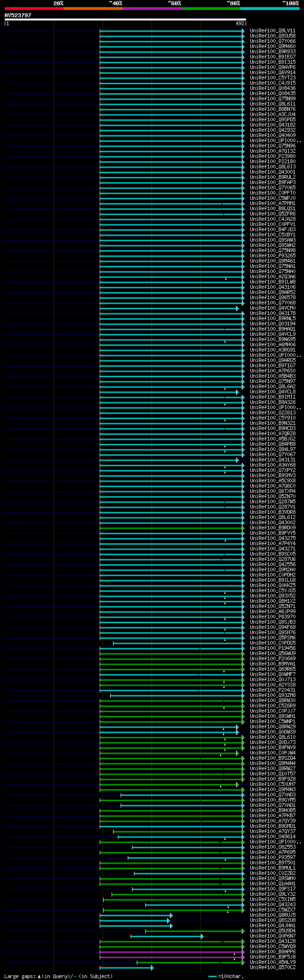This screenshot has width=304, height=980.
Task: Open hit UniRef100_Q9SU58
Action: 273,36
